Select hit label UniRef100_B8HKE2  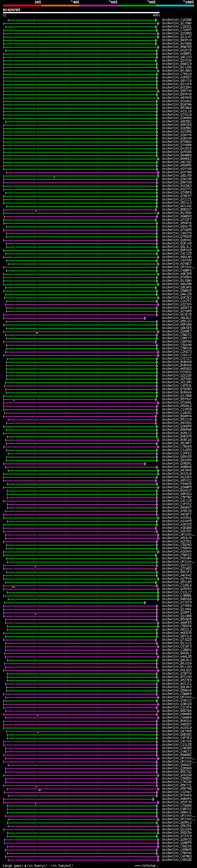click(x=177, y=159)
